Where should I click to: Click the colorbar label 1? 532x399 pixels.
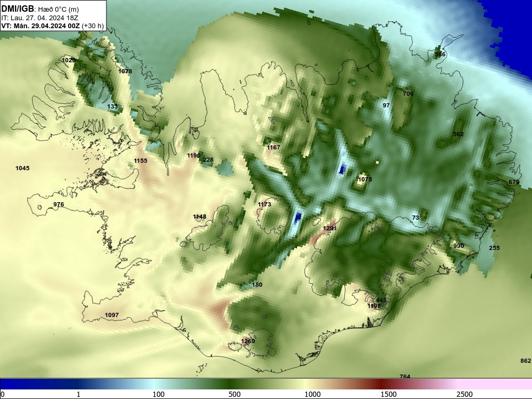(x=78, y=394)
